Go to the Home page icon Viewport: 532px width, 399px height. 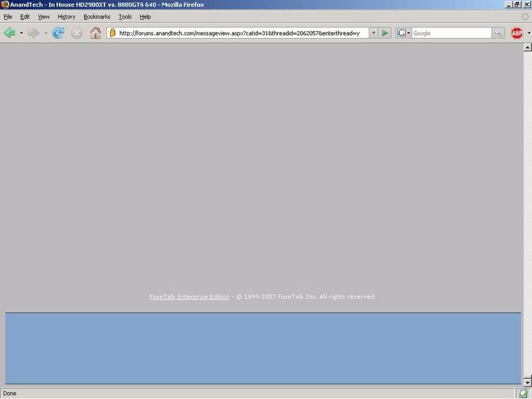(95, 33)
